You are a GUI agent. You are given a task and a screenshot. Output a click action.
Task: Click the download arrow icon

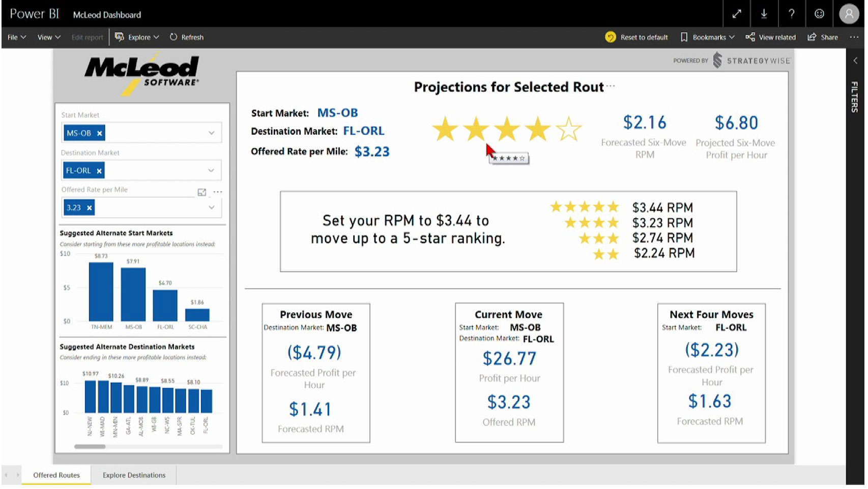(764, 14)
